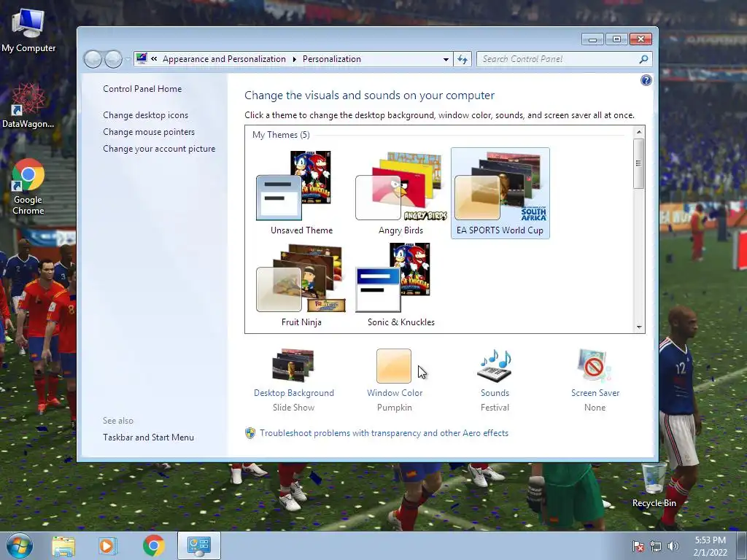Expand the double chevron breadcrumb overflow
This screenshot has width=747, height=560.
[154, 59]
